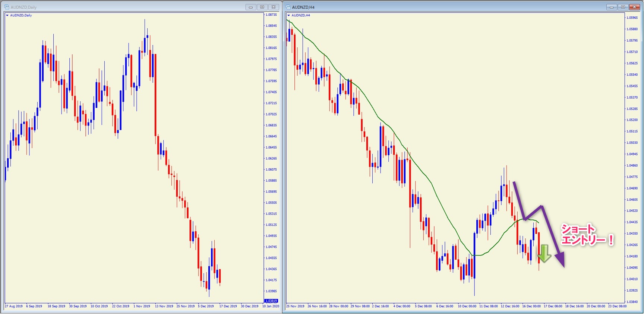
Task: Click the 10 Oct 2019 date label
Action: pos(99,306)
